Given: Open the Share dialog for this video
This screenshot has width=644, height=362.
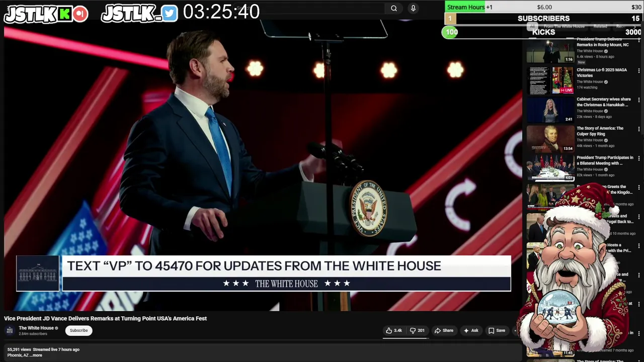Looking at the screenshot, I should pos(444,330).
